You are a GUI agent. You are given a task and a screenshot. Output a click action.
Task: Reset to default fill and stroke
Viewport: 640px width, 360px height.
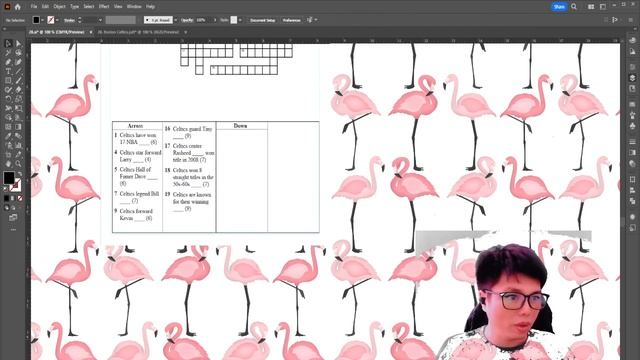[5, 189]
